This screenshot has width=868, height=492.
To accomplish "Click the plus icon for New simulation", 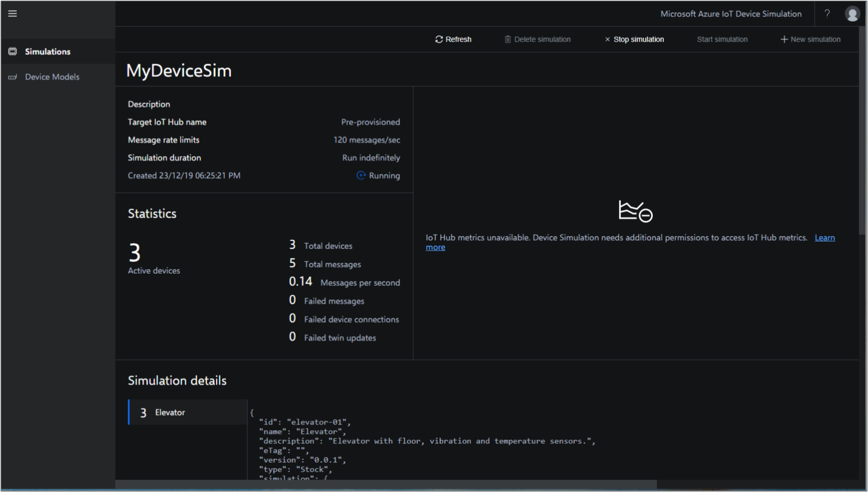I will tap(784, 39).
